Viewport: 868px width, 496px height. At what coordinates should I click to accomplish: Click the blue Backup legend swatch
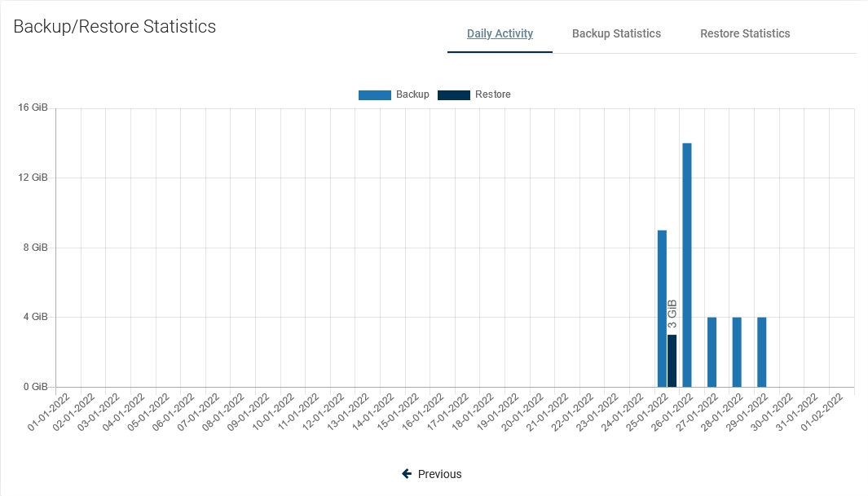point(374,95)
